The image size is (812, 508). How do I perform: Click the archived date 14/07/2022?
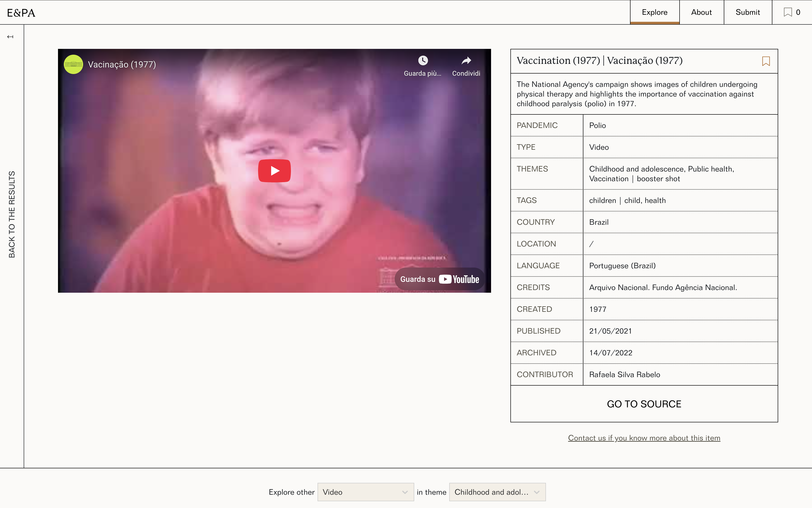[x=611, y=353]
